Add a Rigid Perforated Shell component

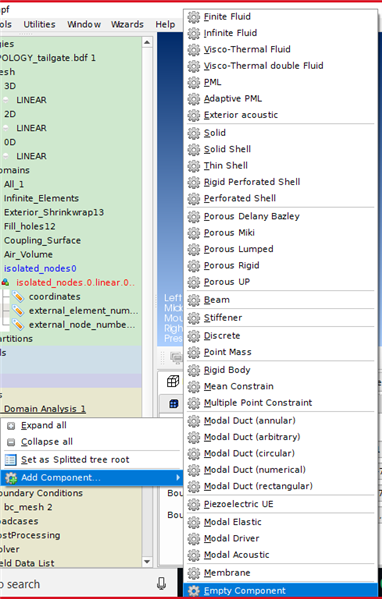[281, 182]
